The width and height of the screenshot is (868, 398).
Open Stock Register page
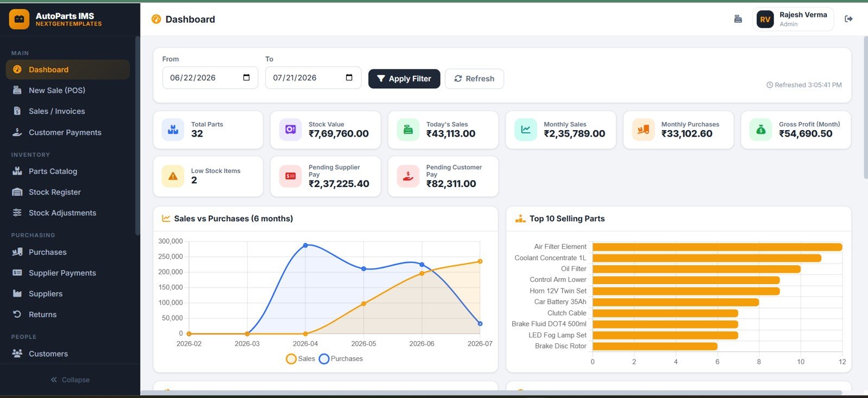tap(68, 192)
